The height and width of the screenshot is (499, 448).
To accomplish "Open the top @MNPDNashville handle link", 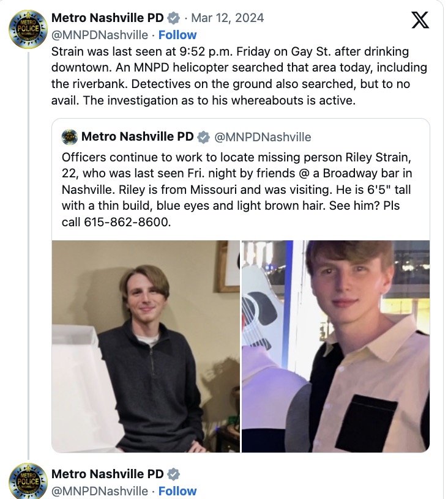I will pyautogui.click(x=100, y=35).
